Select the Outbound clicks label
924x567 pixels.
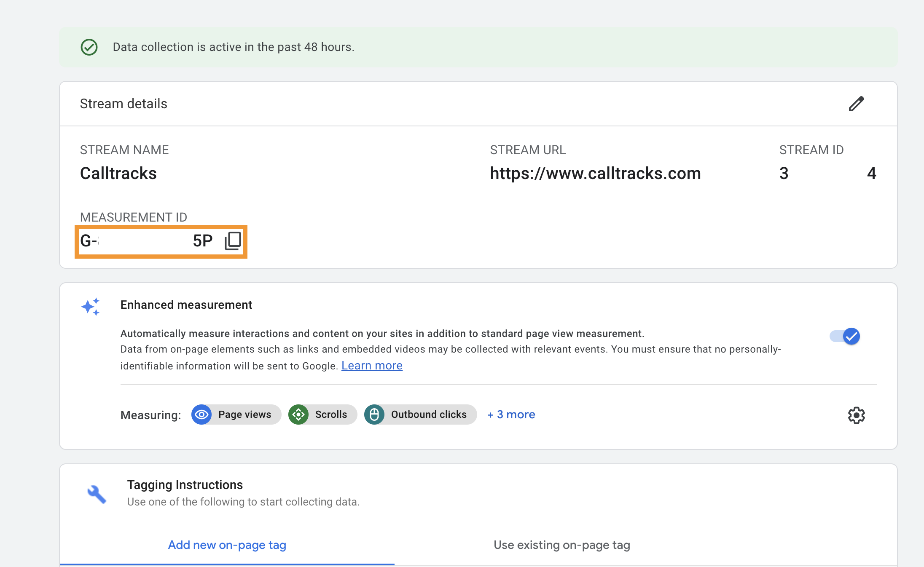coord(429,415)
